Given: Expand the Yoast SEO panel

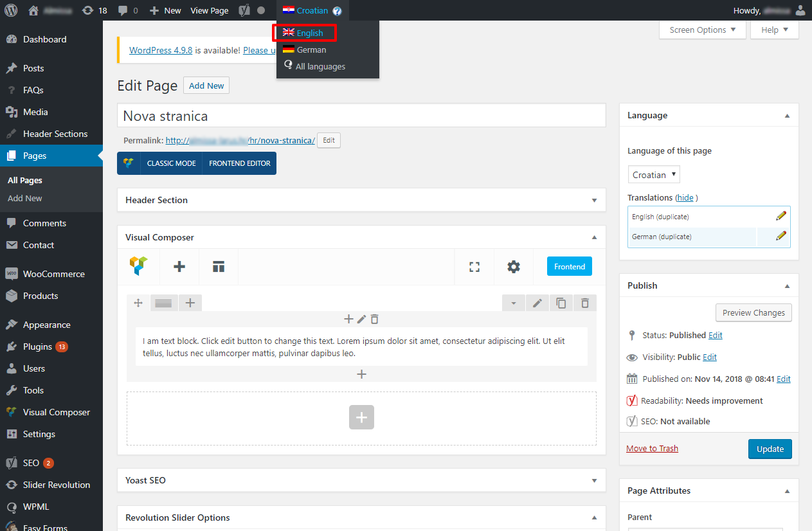Looking at the screenshot, I should coord(594,480).
